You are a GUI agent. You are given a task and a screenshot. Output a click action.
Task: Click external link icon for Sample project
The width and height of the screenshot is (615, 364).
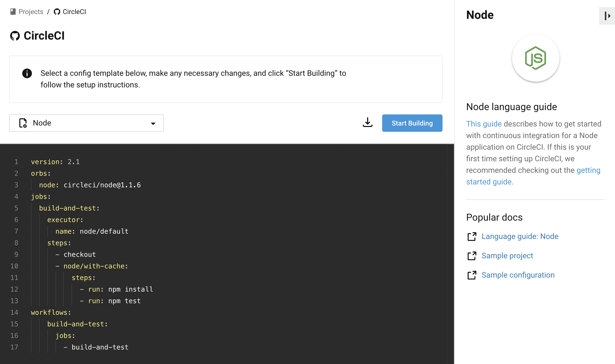tap(472, 256)
